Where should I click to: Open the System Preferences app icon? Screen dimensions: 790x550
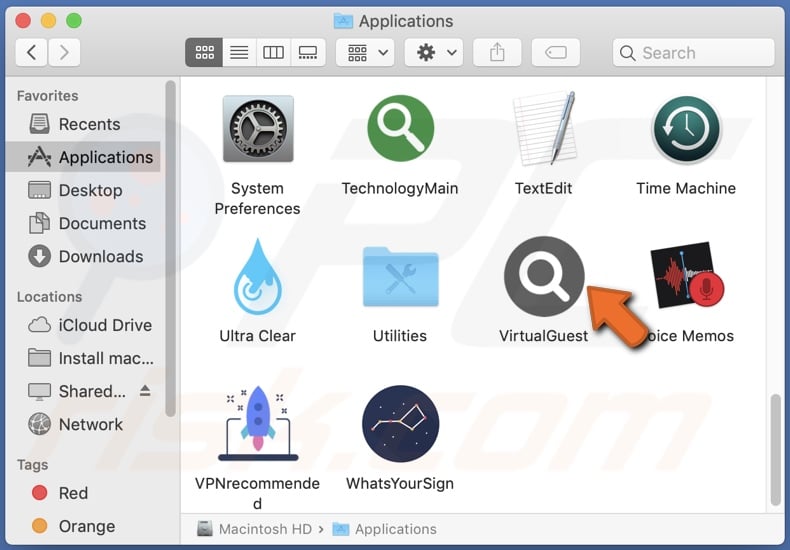tap(258, 129)
